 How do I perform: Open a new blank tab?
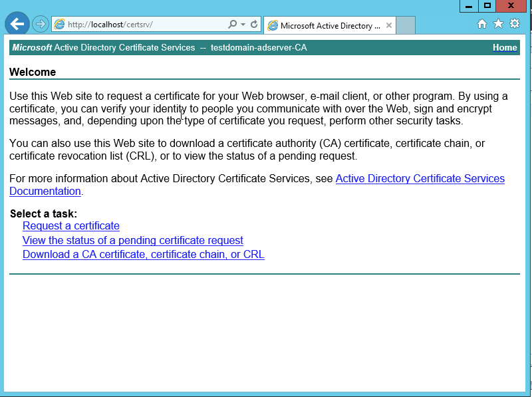pyautogui.click(x=406, y=26)
